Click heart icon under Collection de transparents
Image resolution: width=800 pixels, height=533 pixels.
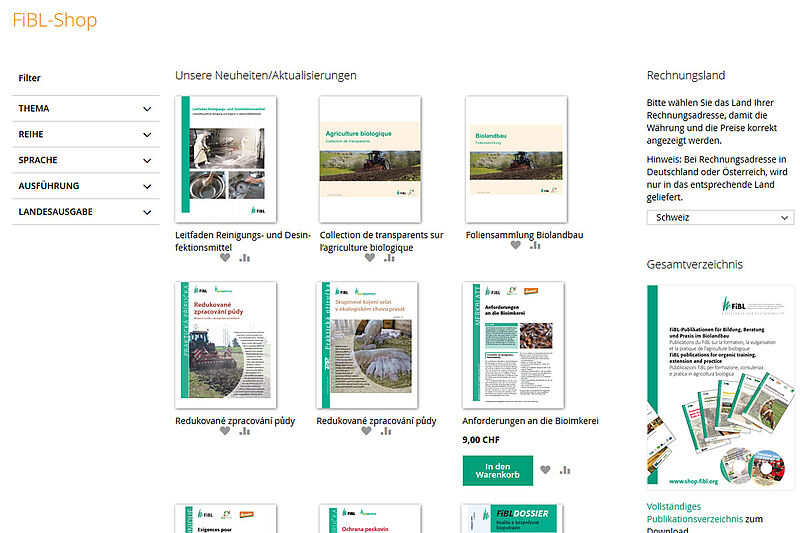tap(370, 258)
